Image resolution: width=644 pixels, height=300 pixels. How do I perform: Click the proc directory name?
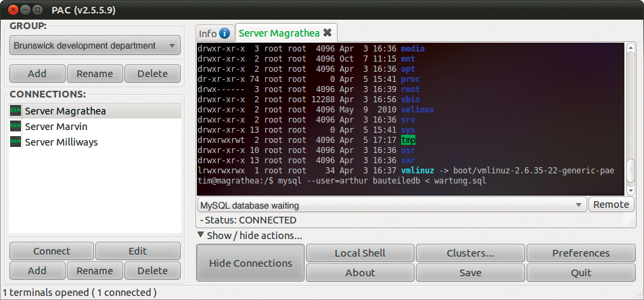[411, 79]
